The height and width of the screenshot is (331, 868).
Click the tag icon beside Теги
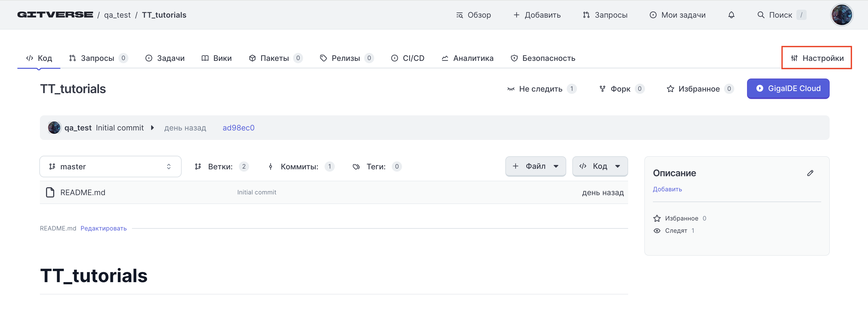356,167
